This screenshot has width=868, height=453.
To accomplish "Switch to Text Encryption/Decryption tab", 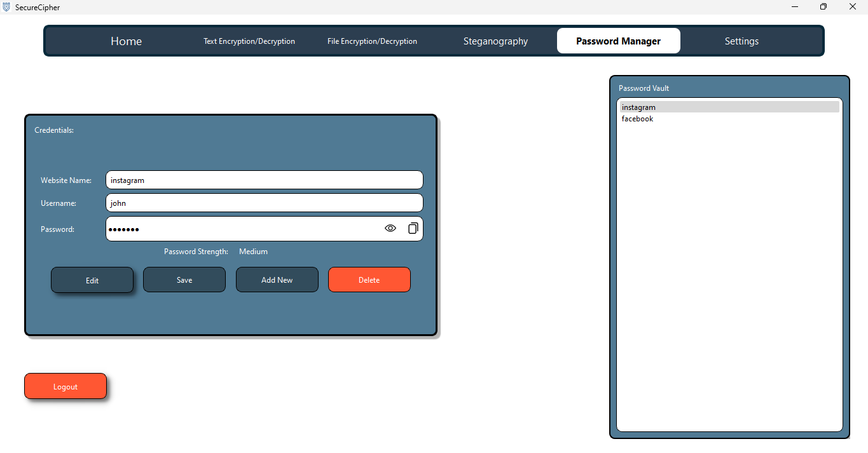I will pyautogui.click(x=249, y=41).
